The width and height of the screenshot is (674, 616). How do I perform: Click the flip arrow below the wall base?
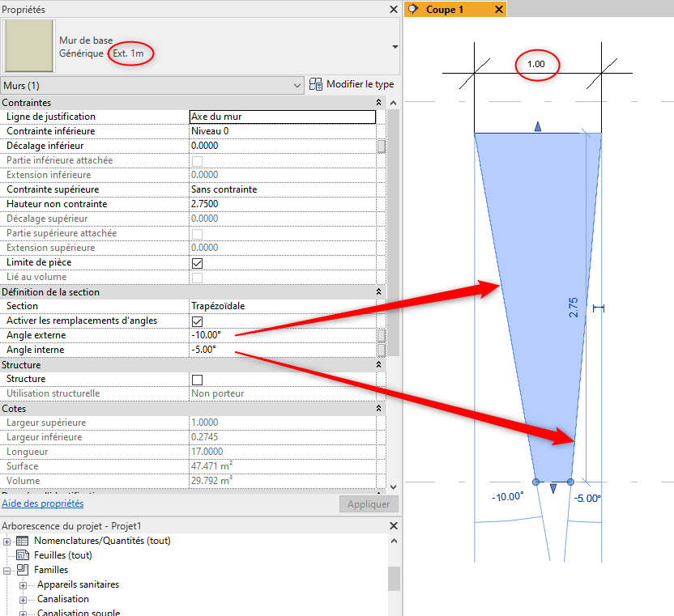553,488
